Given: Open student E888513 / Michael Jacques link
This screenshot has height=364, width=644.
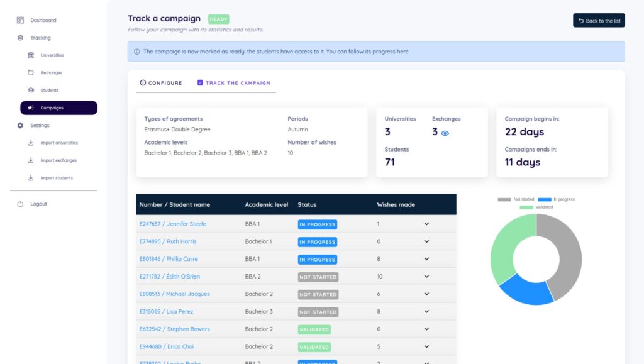Looking at the screenshot, I should coord(175,294).
